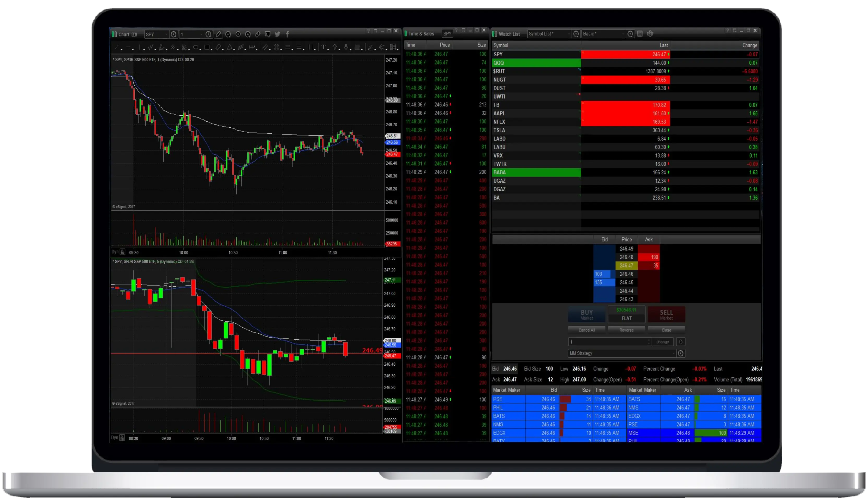Click the gear icon beside Basic dropdown
The height and width of the screenshot is (498, 868).
coord(630,33)
